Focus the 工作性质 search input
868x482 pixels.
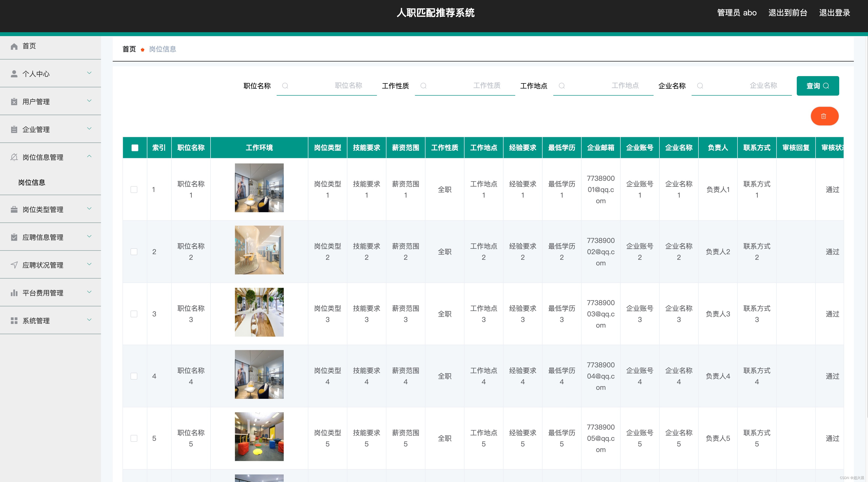[465, 86]
